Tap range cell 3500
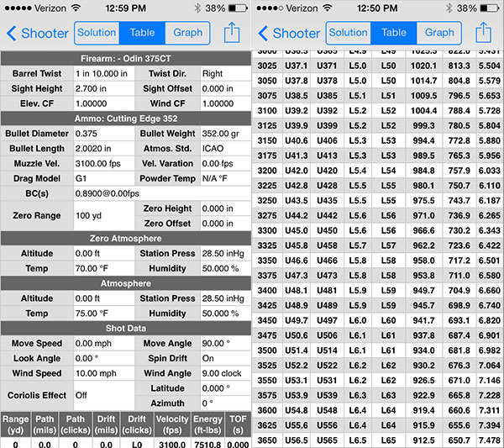Screen dimensions: 504x448 coord(267,350)
